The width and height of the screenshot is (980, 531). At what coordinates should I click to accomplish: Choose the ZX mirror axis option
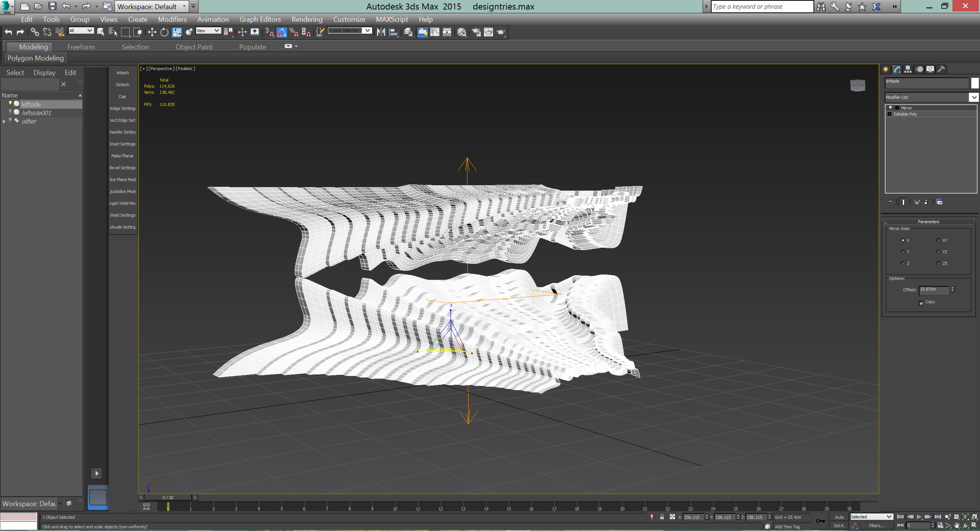(x=938, y=263)
